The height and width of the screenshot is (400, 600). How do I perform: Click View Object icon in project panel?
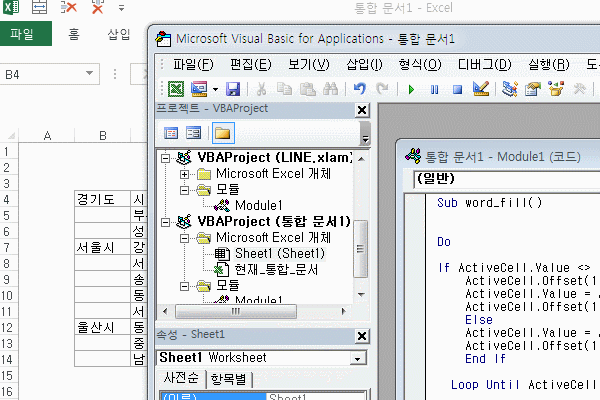(x=193, y=133)
